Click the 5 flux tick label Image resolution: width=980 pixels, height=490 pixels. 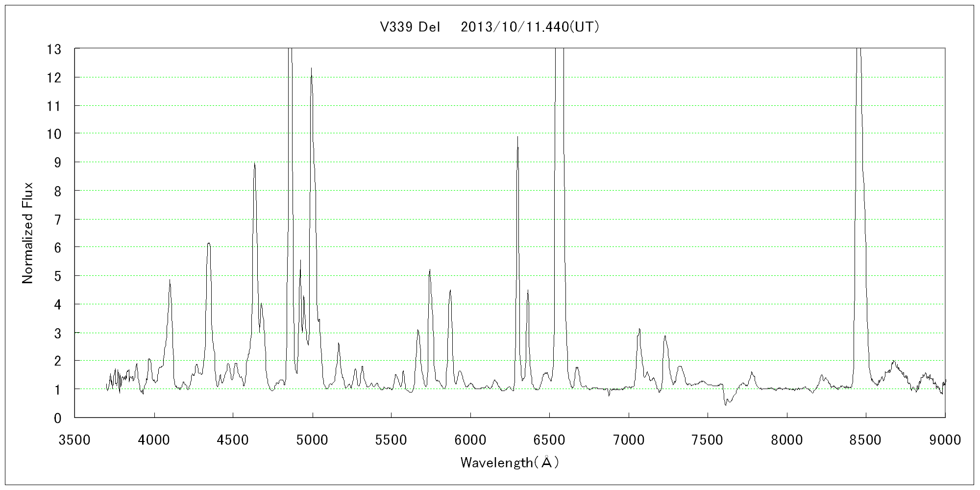coord(58,276)
